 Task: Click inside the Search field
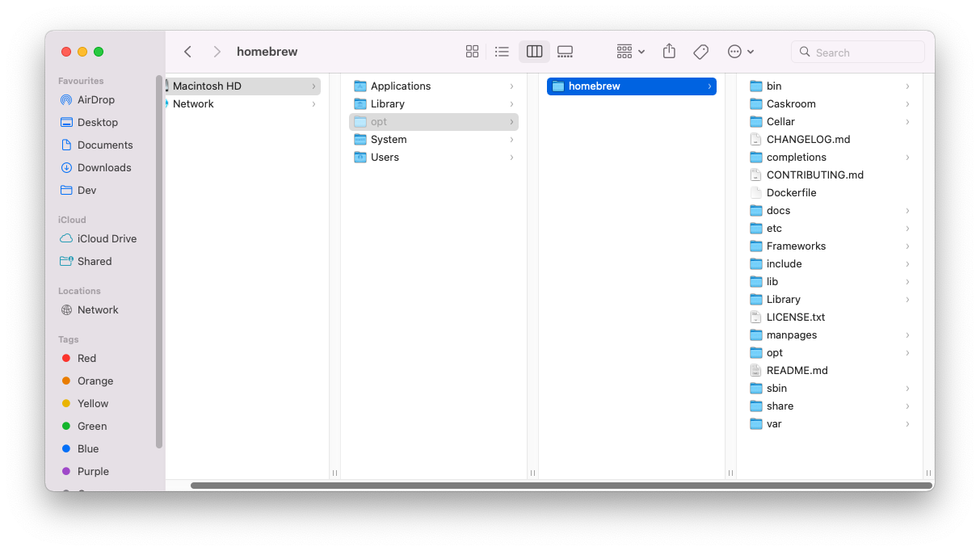pyautogui.click(x=858, y=51)
